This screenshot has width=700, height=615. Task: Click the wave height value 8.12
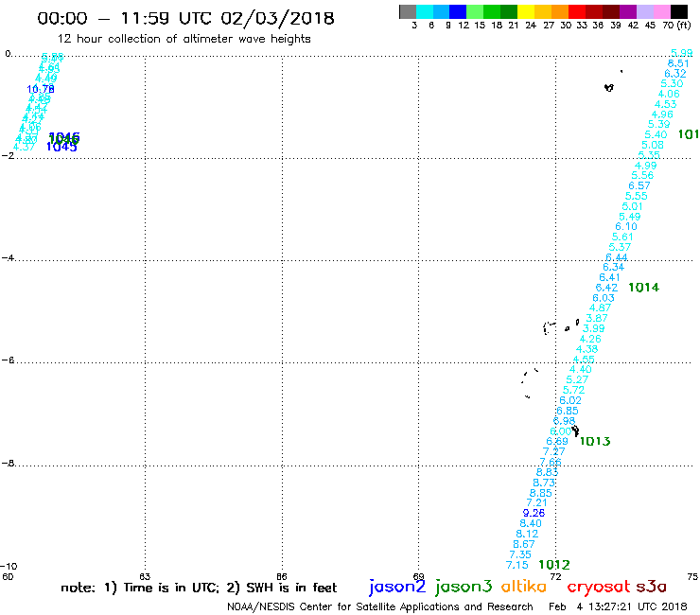527,534
